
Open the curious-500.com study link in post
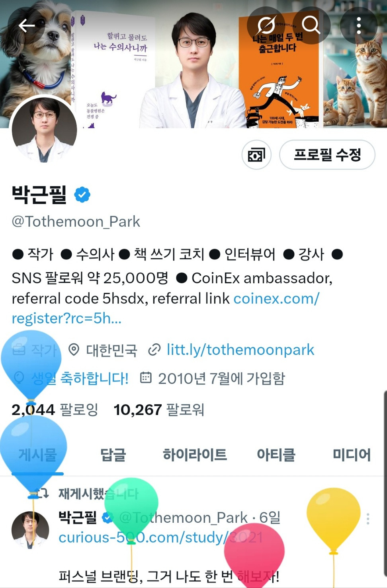coord(161,537)
